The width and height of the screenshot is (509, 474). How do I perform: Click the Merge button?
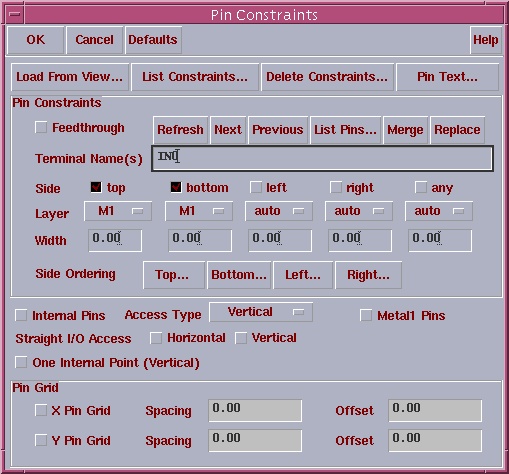[x=405, y=130]
